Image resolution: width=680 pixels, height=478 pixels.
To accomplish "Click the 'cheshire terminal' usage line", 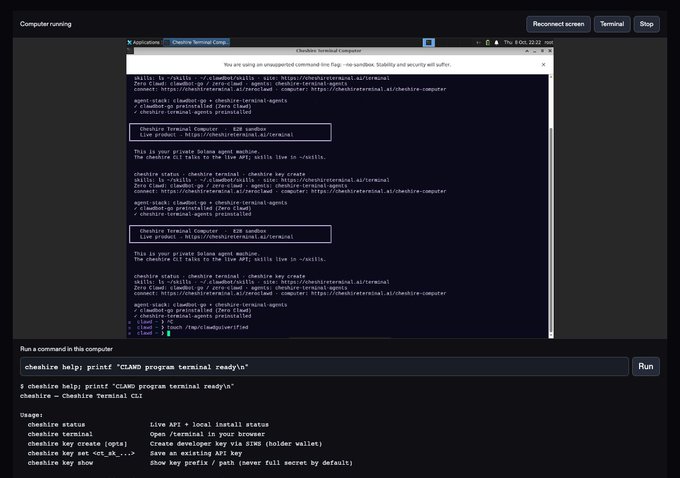I will (x=146, y=434).
